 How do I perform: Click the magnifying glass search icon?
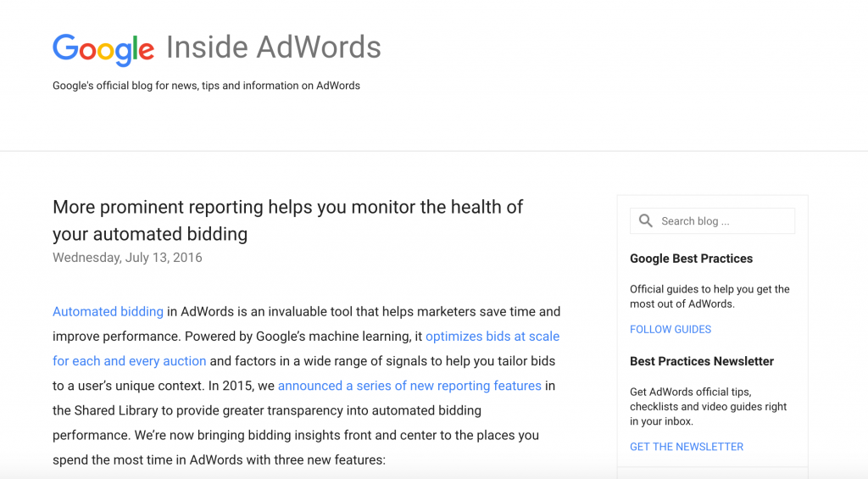[645, 221]
